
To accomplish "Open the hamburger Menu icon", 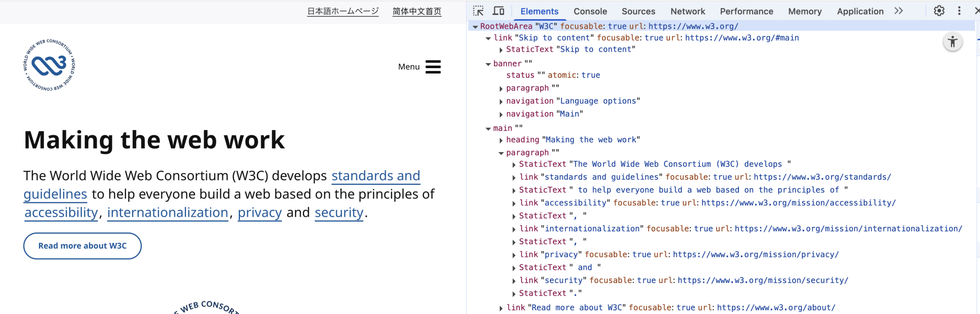I will click(433, 67).
